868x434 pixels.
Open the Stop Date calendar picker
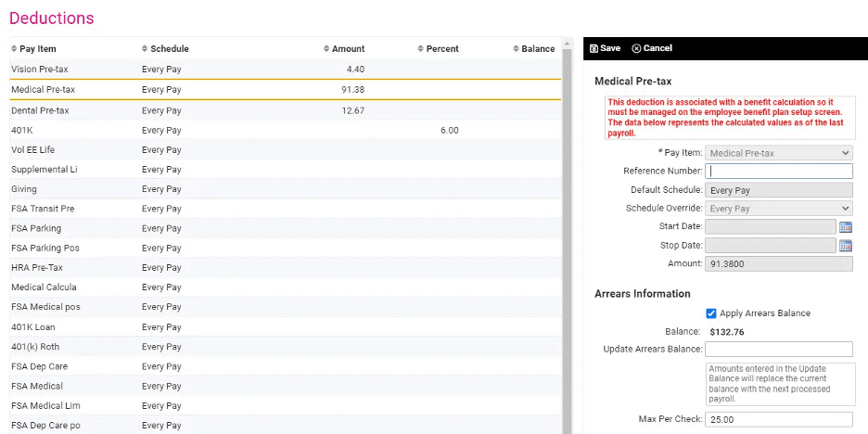pos(845,246)
